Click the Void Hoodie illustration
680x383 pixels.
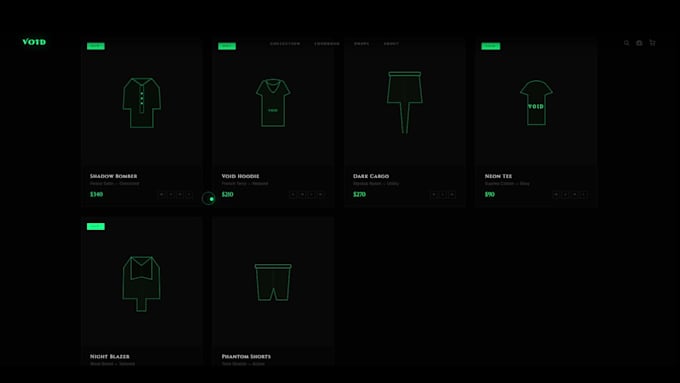tap(273, 103)
